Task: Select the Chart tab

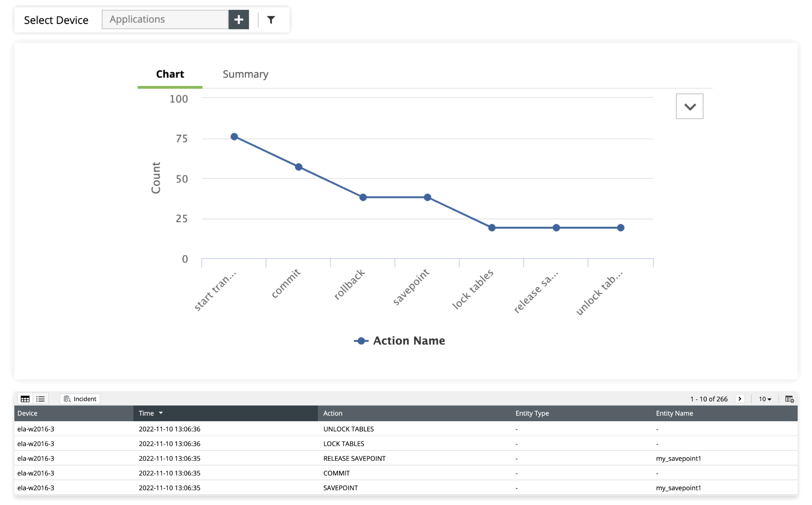Action: 170,75
